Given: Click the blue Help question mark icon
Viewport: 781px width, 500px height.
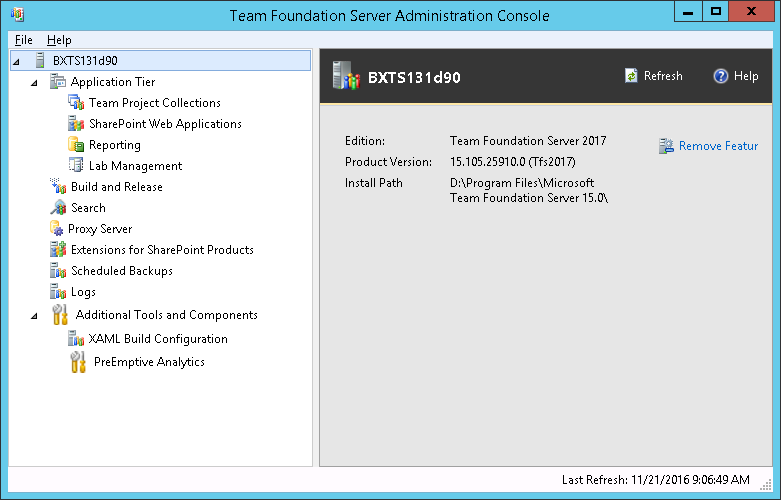Looking at the screenshot, I should pos(720,76).
